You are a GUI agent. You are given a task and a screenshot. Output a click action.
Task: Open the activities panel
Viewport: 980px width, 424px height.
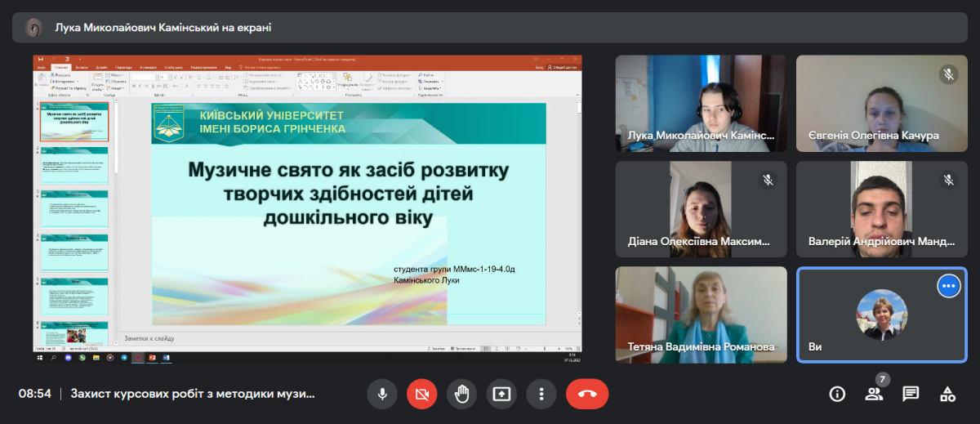[947, 394]
